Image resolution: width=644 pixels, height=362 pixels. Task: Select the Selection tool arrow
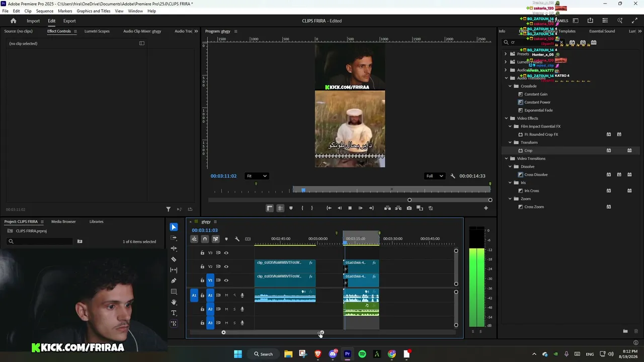point(174,227)
